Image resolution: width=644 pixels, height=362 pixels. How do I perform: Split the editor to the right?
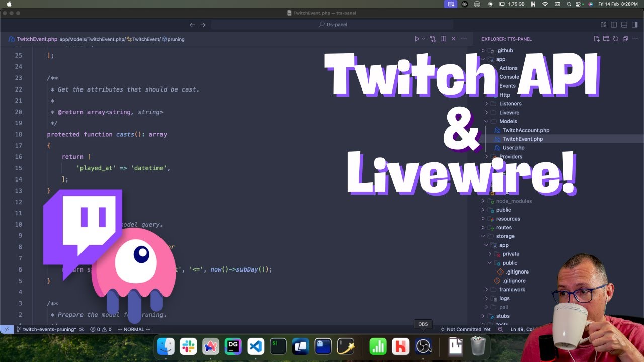[x=443, y=39]
